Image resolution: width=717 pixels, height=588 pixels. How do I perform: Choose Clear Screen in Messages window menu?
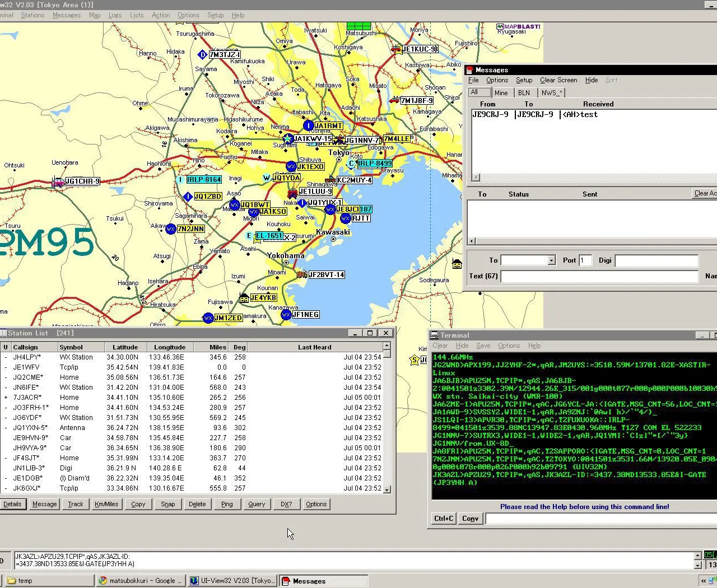pos(558,80)
